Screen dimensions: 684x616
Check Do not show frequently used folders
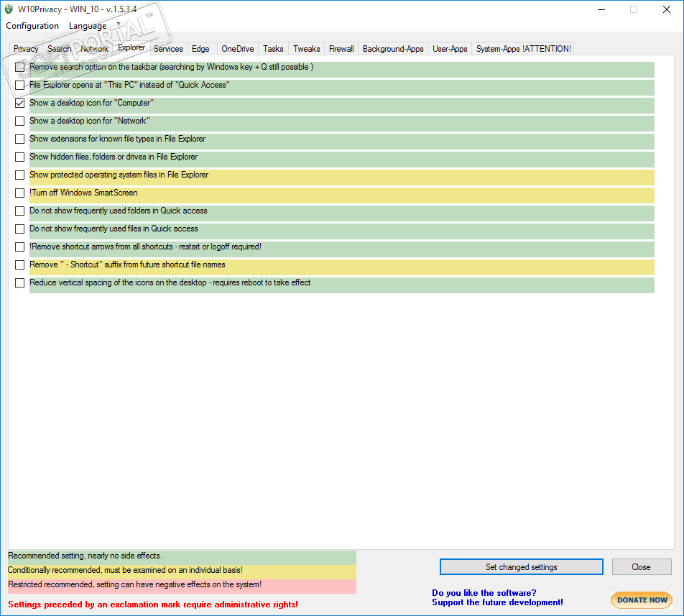[x=19, y=211]
